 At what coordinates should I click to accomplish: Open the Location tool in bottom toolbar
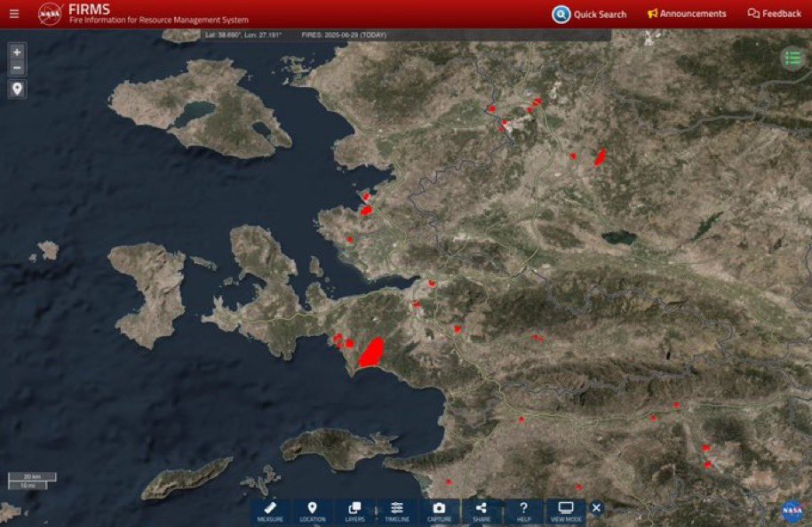point(312,512)
